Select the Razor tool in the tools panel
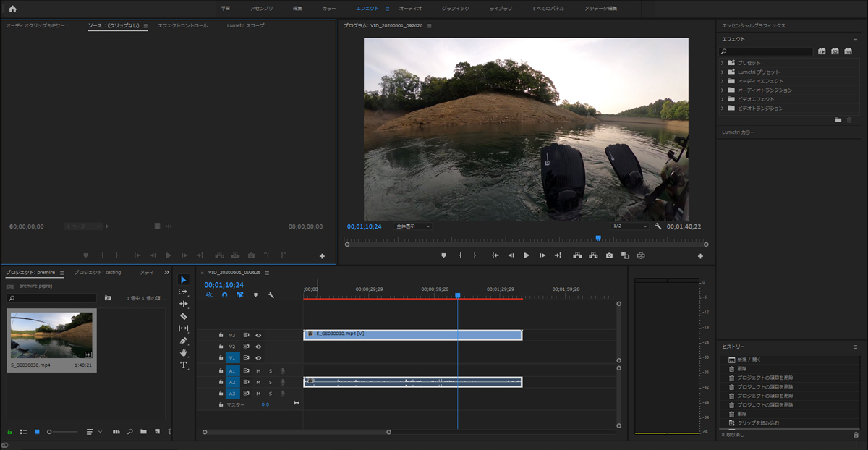This screenshot has height=450, width=868. click(x=183, y=316)
